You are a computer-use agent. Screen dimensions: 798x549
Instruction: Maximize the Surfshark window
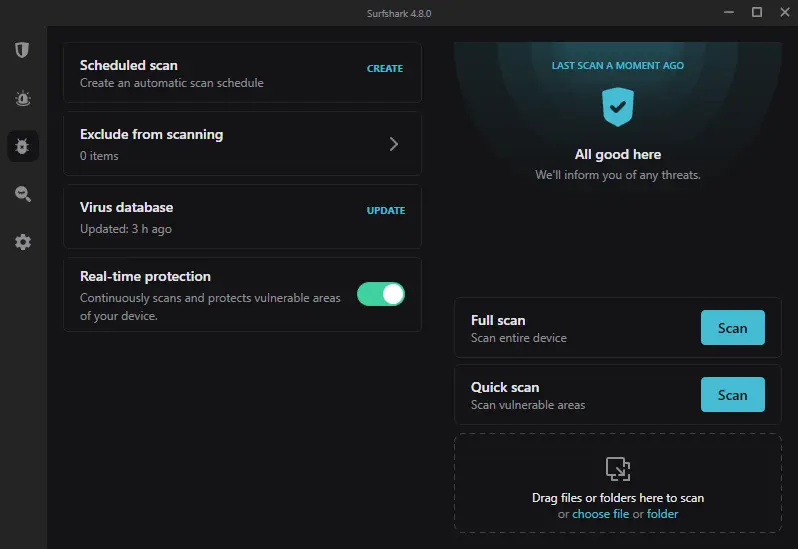757,12
